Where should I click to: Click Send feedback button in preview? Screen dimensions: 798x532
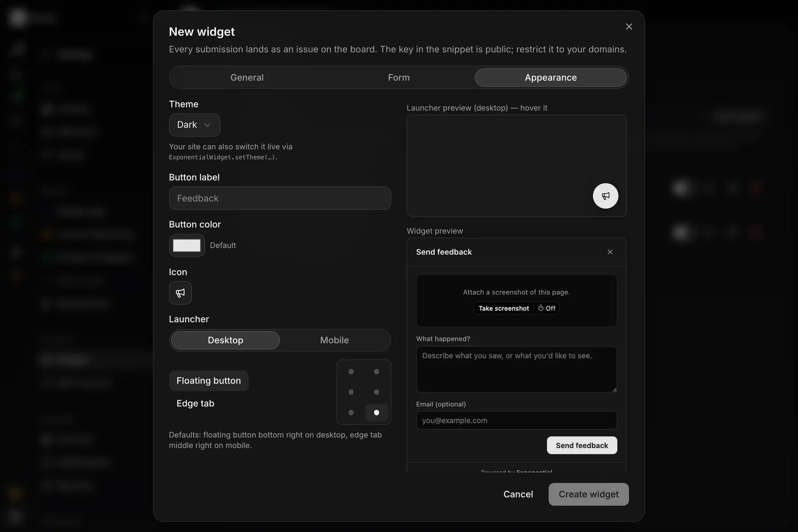[582, 446]
